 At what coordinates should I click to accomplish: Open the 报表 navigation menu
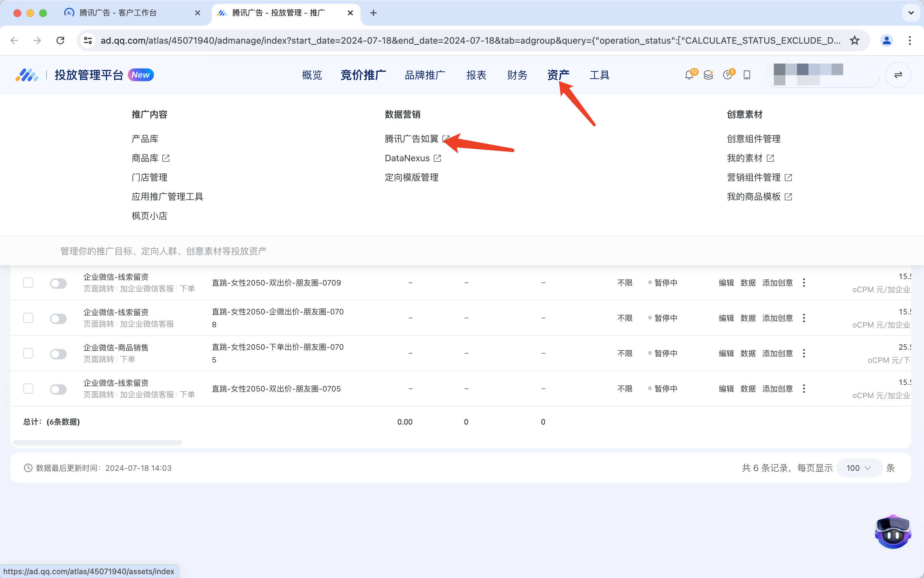point(476,75)
